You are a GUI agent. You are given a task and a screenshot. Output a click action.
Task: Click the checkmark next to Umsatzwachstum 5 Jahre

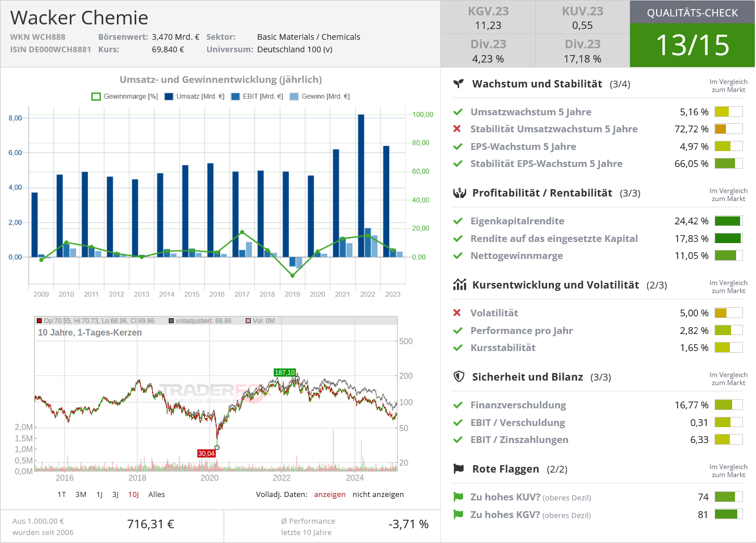tap(457, 112)
